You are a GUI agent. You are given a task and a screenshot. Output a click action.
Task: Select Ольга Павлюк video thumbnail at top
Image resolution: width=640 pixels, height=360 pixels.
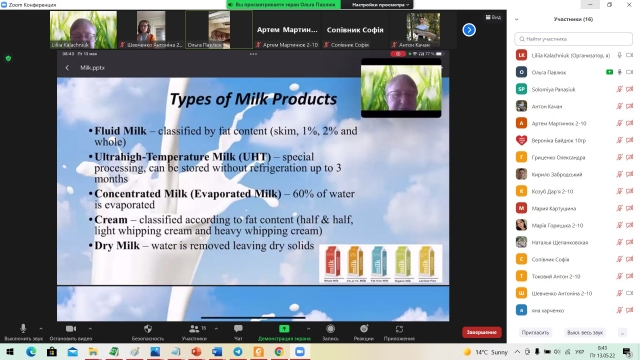click(219, 30)
